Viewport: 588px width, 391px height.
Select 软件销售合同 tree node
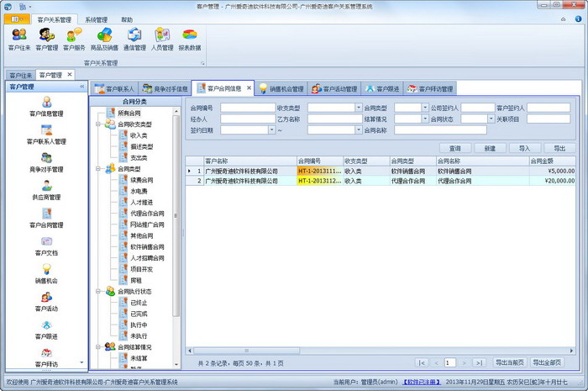click(147, 246)
